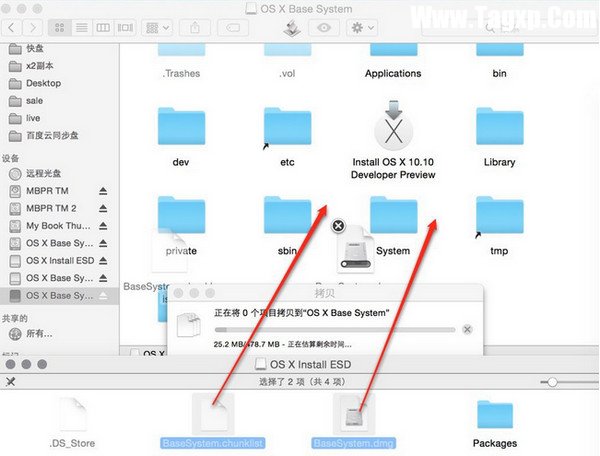Click the Finder search field
600x456 pixels.
pos(509,28)
